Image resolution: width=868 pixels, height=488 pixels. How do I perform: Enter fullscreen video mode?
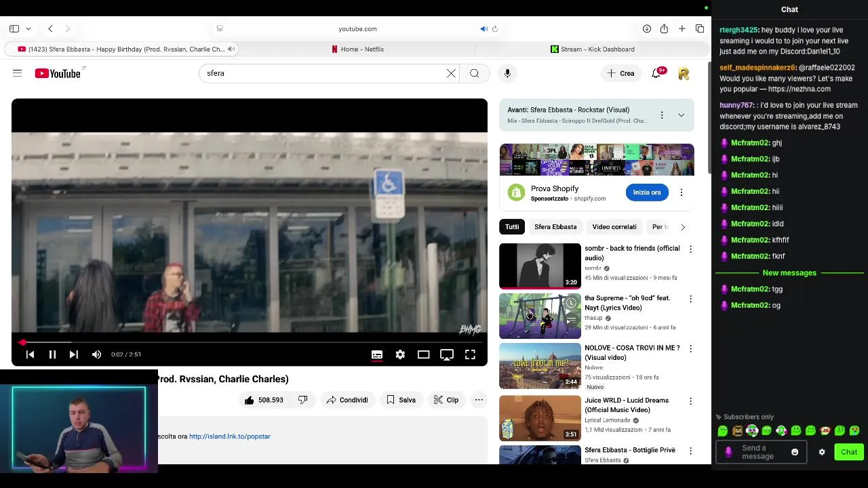point(470,354)
